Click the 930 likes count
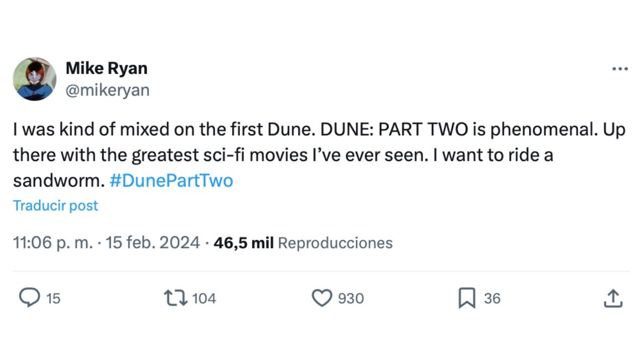Screen dimensions: 644x362 coord(351,298)
